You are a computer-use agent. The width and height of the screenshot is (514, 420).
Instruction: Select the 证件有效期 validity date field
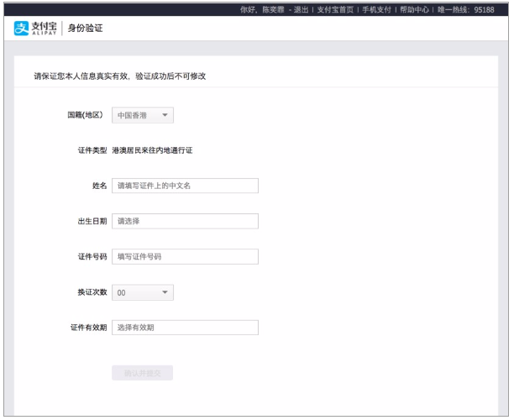(184, 328)
